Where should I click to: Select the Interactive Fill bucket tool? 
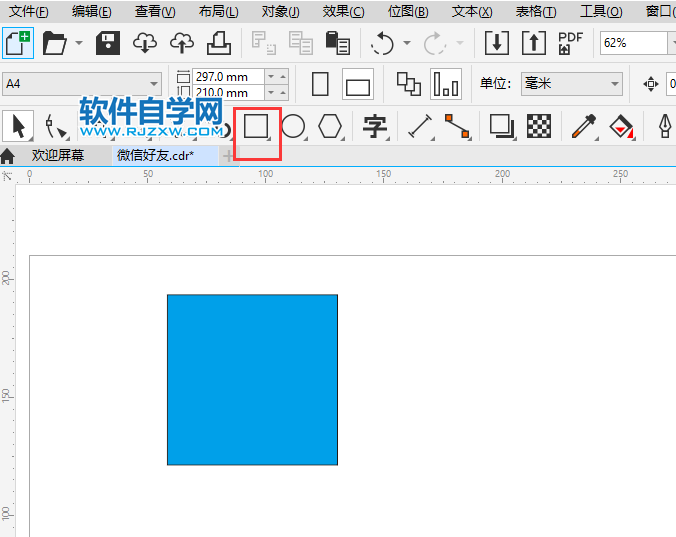click(621, 126)
